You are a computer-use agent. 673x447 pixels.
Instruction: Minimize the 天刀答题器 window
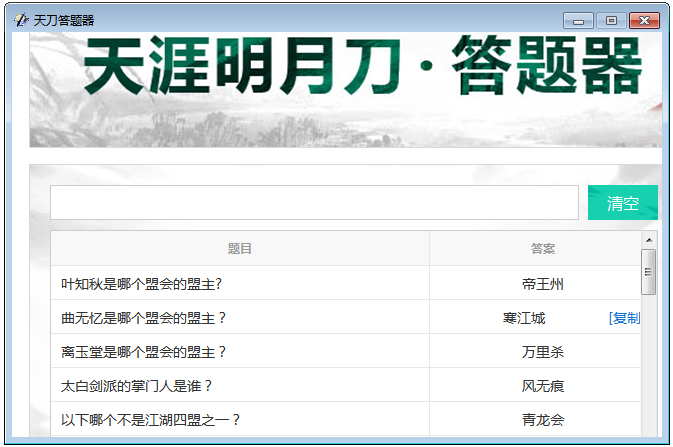coord(578,20)
